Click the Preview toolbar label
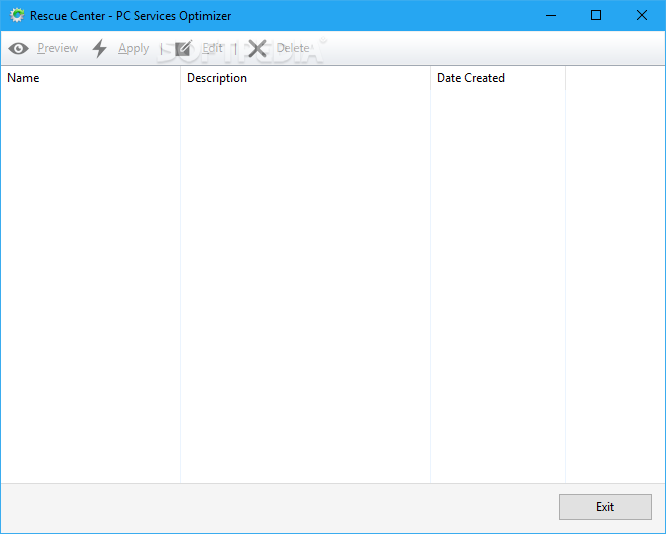The height and width of the screenshot is (534, 666). click(57, 48)
